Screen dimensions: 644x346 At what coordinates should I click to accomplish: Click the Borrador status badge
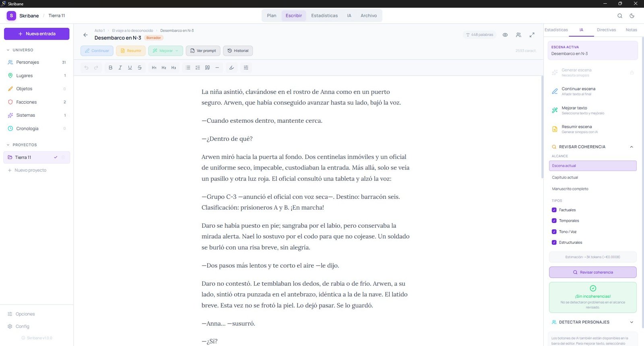pyautogui.click(x=153, y=38)
